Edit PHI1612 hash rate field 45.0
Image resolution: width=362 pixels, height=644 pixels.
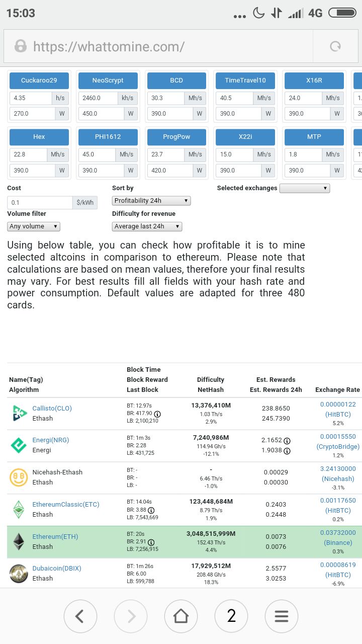[98, 154]
